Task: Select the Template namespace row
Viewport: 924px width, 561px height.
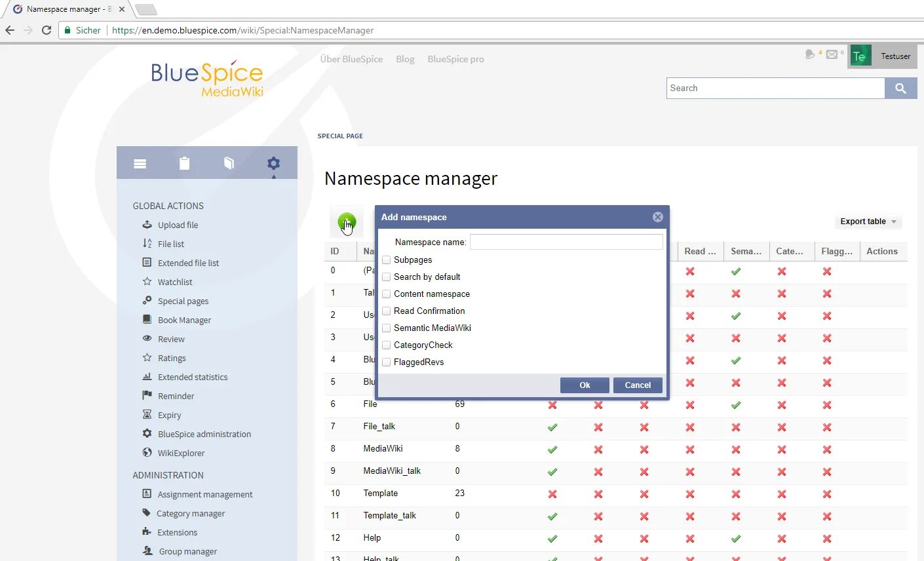Action: click(616, 493)
